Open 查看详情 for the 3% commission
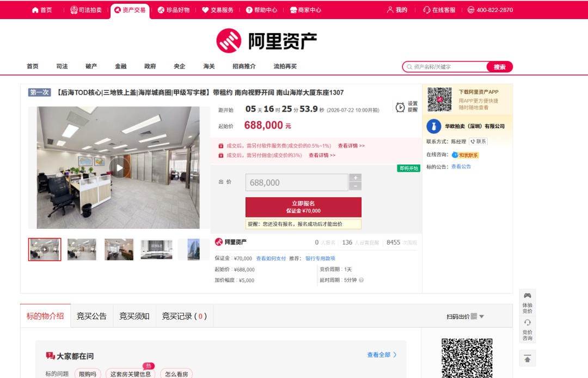The image size is (588, 378). 322,155
